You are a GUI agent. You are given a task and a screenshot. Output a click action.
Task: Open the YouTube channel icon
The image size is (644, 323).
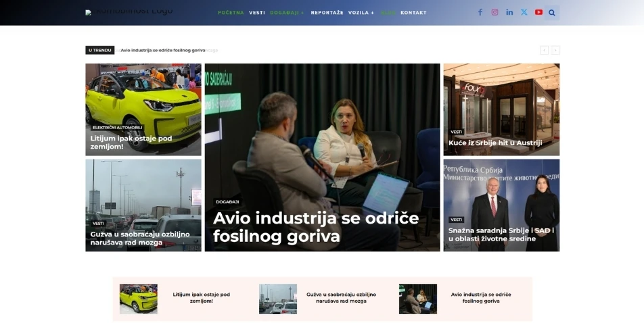click(538, 12)
